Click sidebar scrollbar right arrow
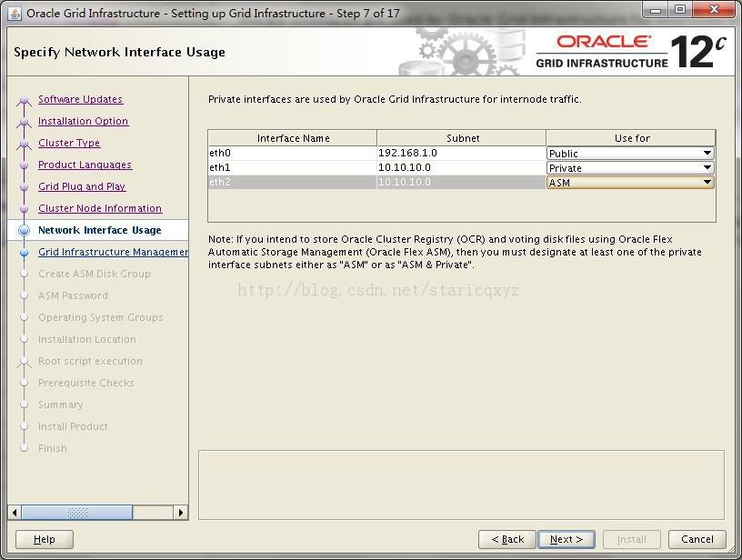Viewport: 742px width, 560px height. (x=180, y=512)
